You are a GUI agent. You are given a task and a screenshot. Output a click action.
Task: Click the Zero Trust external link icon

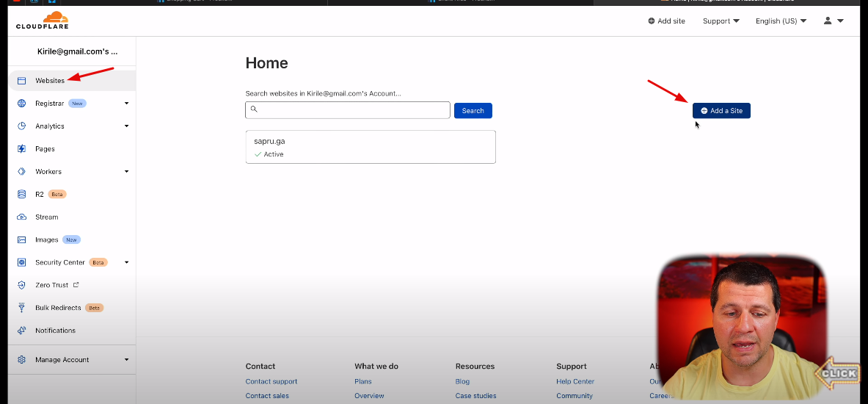(76, 285)
